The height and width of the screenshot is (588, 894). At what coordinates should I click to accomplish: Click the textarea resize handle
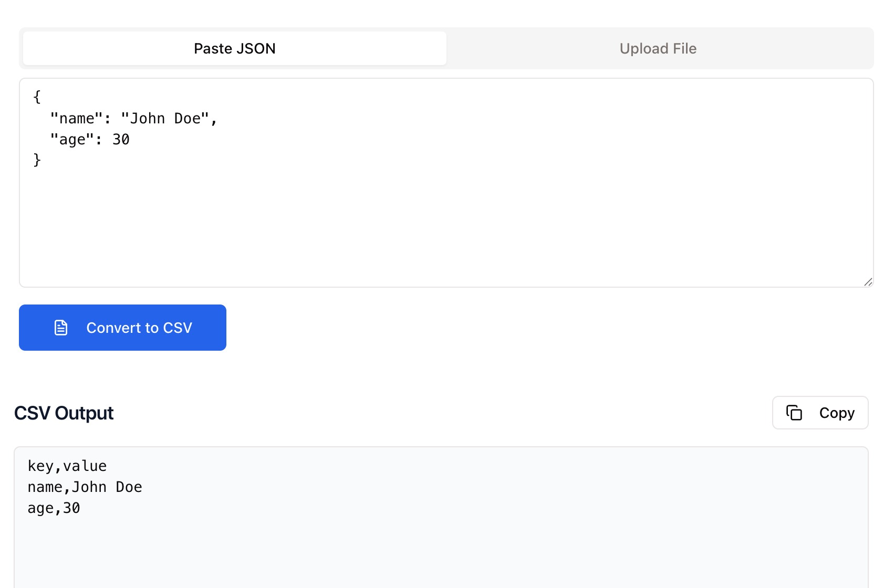coord(869,281)
